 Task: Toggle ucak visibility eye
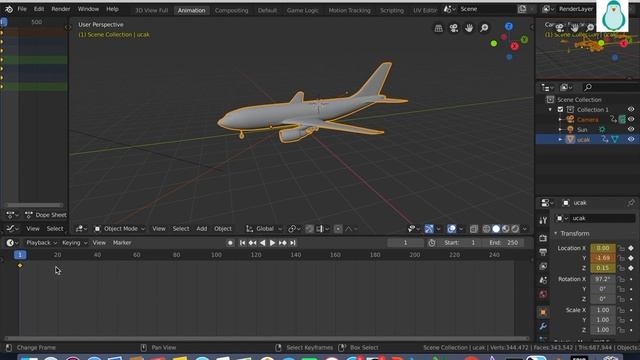coord(631,140)
